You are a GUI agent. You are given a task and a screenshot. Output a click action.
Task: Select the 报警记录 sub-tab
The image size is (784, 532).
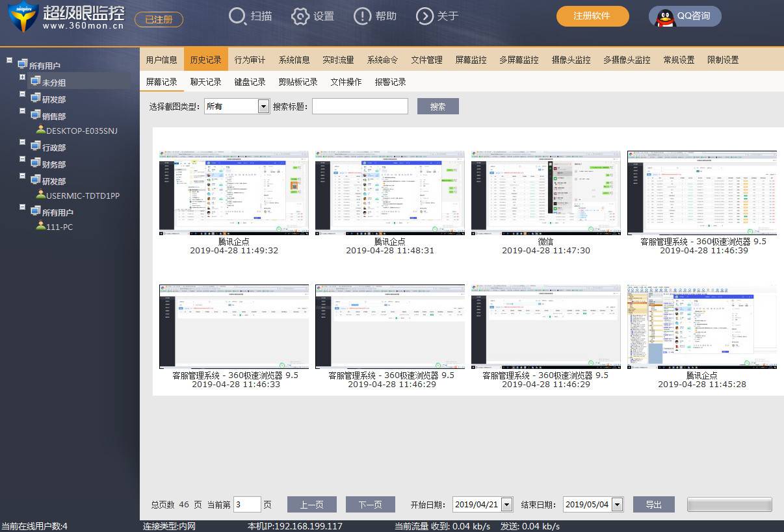point(391,82)
